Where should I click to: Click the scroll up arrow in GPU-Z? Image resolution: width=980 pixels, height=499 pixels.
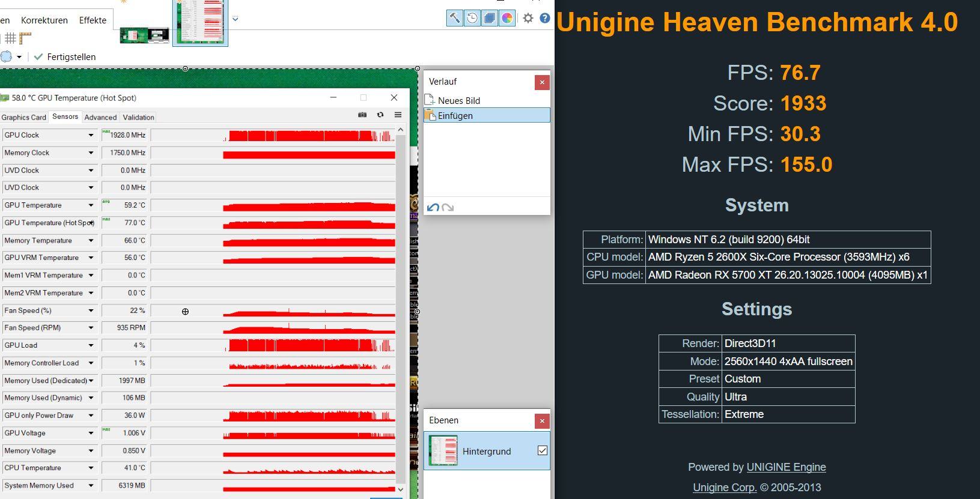point(401,130)
